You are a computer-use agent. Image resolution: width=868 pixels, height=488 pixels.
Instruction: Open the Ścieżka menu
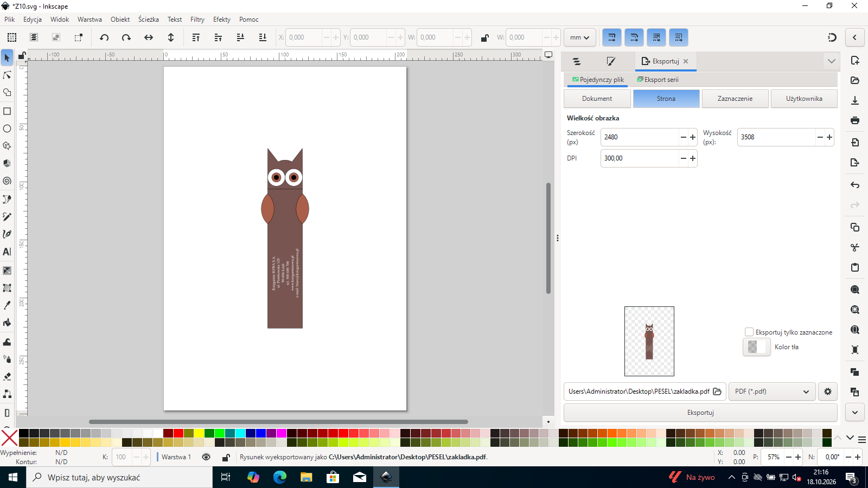pyautogui.click(x=149, y=20)
